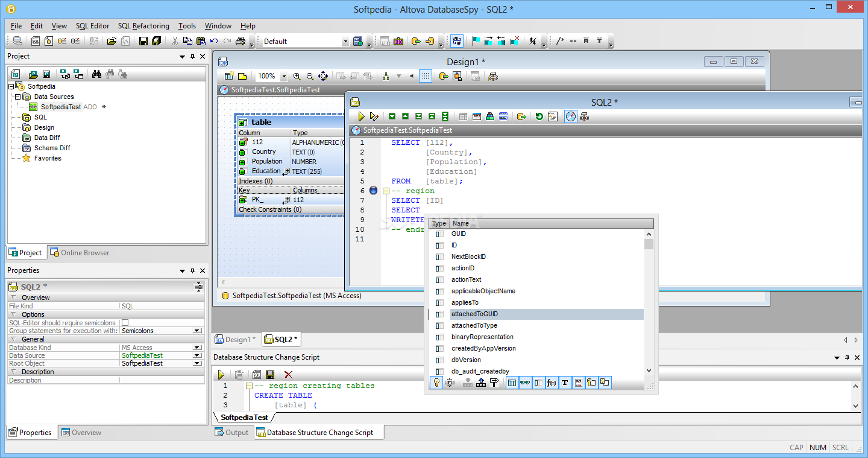Open the File menu
This screenshot has height=458, width=868.
[x=16, y=26]
